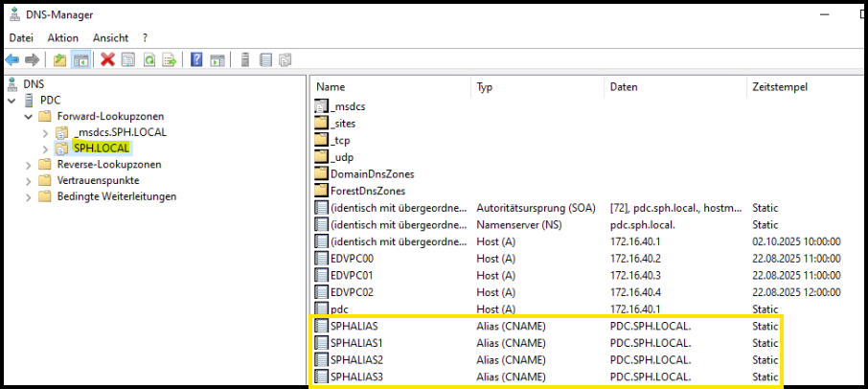Image resolution: width=868 pixels, height=389 pixels.
Task: Expand the Reverse-Lookupzonen node
Action: (28, 165)
